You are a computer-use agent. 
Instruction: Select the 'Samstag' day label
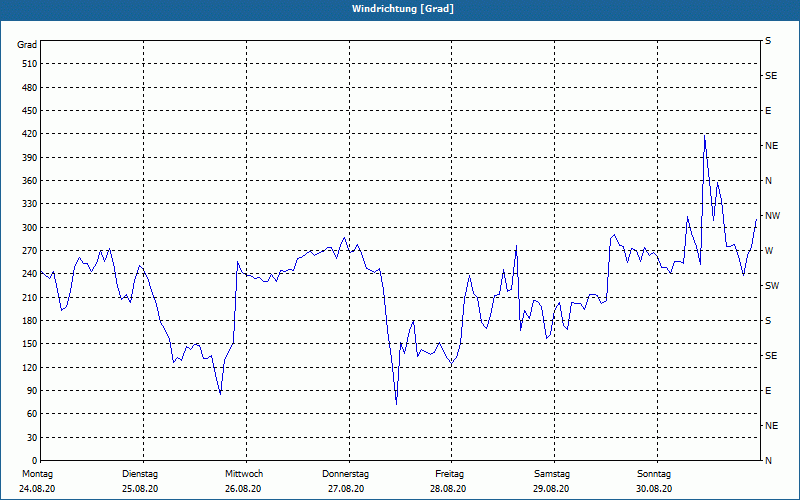552,474
